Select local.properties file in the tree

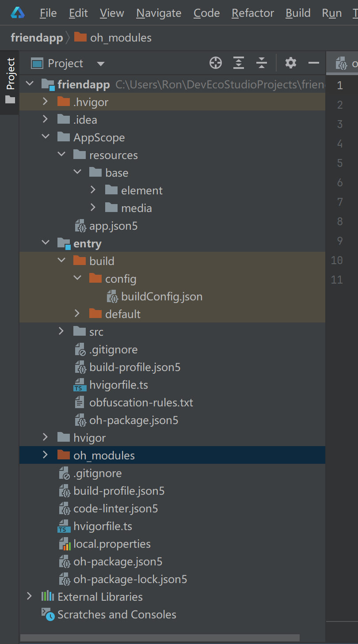(x=112, y=544)
